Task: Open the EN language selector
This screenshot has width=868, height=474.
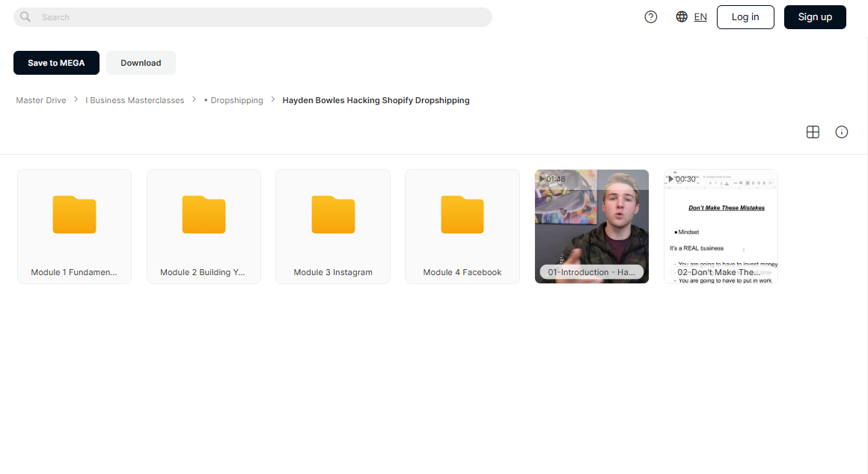Action: (700, 17)
